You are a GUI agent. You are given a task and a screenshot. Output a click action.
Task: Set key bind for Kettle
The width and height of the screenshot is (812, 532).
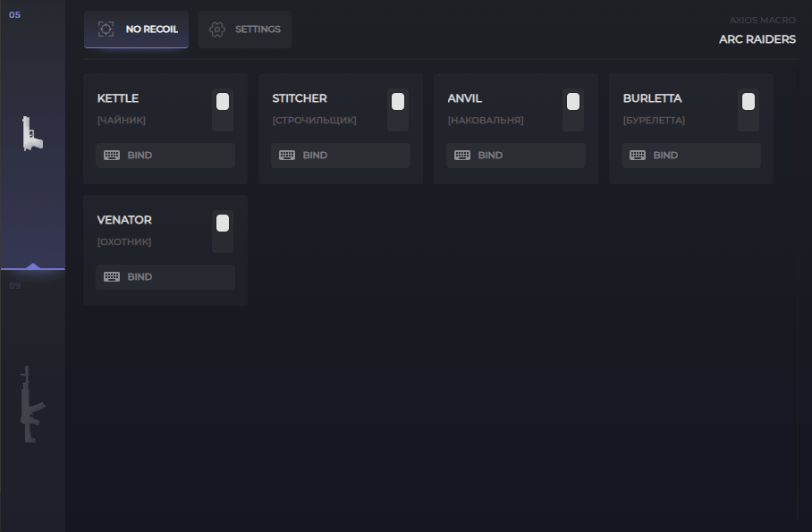[165, 156]
